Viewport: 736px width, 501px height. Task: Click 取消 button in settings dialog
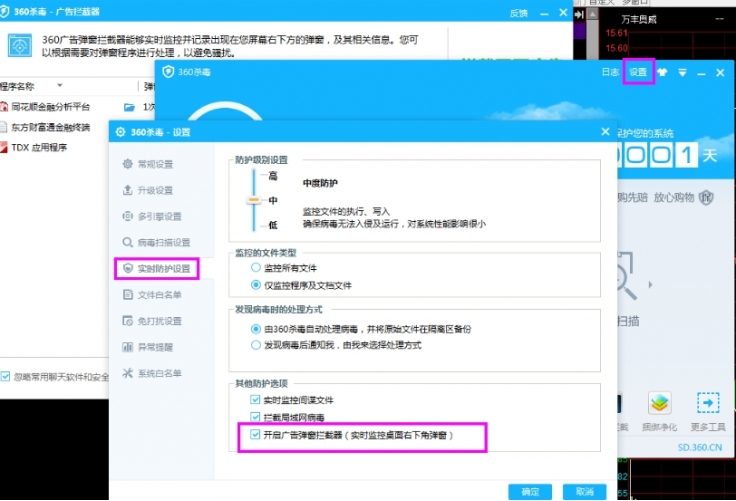coord(584,492)
